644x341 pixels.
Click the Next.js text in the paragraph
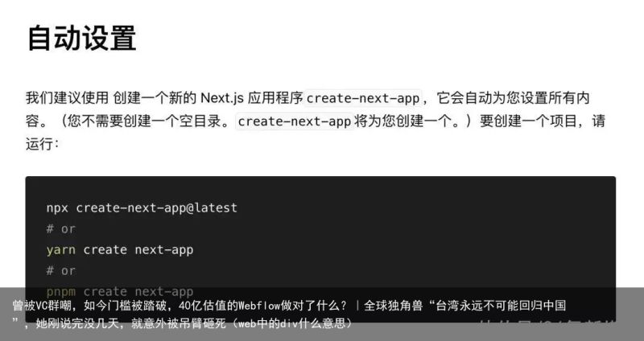(222, 98)
